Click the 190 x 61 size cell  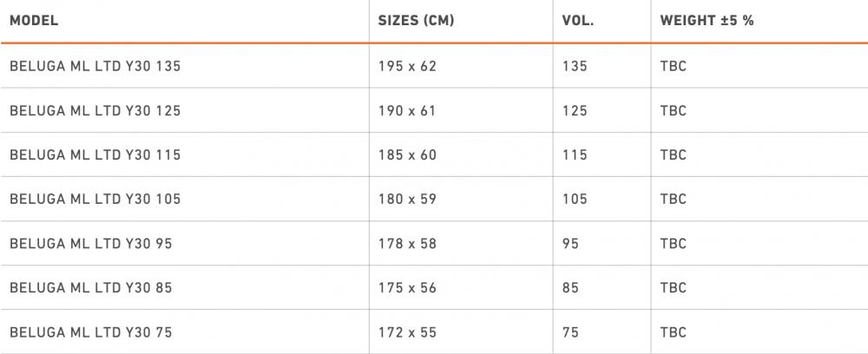pyautogui.click(x=407, y=110)
